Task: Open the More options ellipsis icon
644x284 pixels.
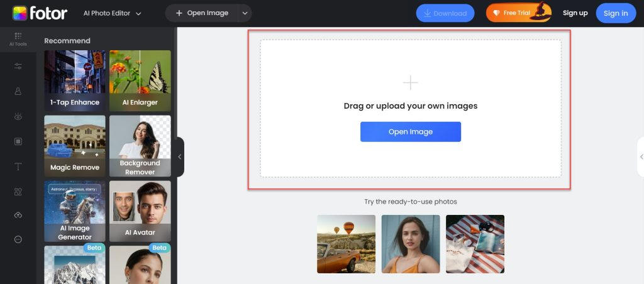Action: [18, 239]
